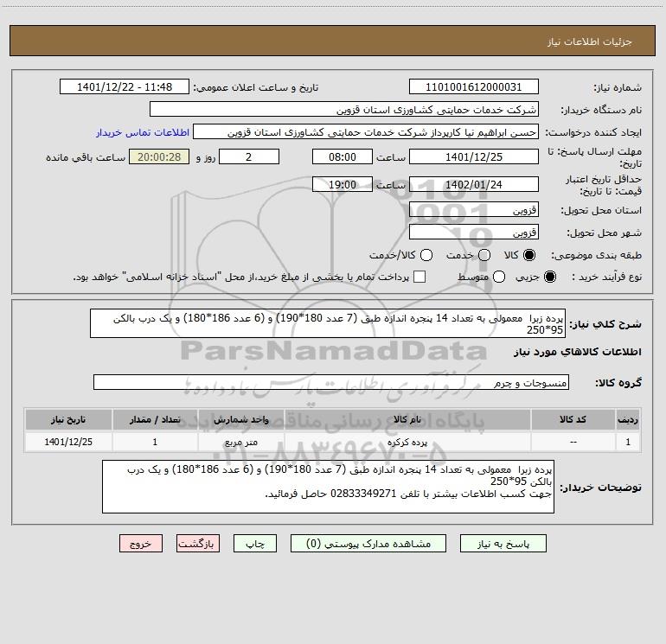The width and height of the screenshot is (666, 644).
Task: Choose the جزیی purchase type radio
Action: pyautogui.click(x=549, y=277)
